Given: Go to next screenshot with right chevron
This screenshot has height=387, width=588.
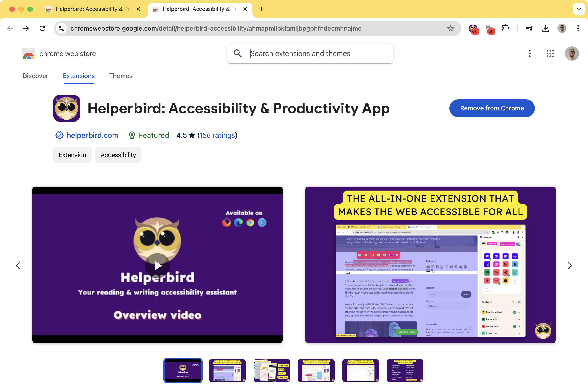Looking at the screenshot, I should click(x=570, y=266).
